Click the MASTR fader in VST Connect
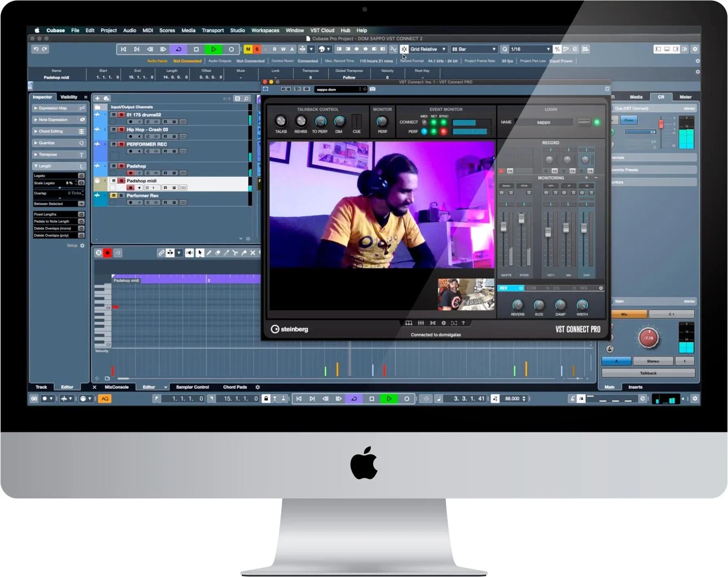The image size is (728, 577). [x=504, y=227]
